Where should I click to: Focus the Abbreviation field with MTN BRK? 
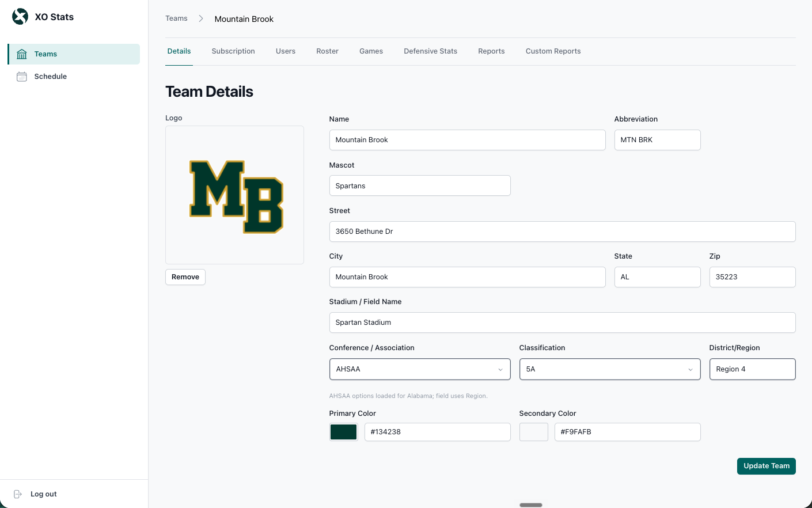pyautogui.click(x=657, y=140)
